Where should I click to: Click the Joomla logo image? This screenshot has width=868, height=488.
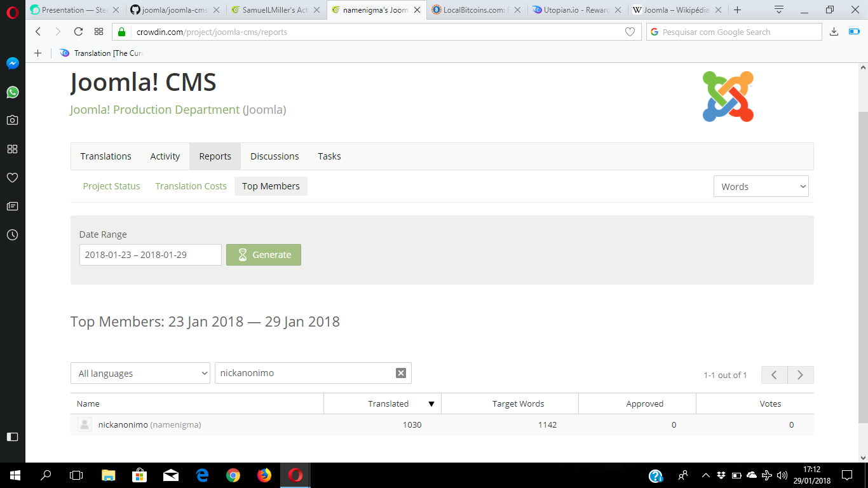[728, 97]
